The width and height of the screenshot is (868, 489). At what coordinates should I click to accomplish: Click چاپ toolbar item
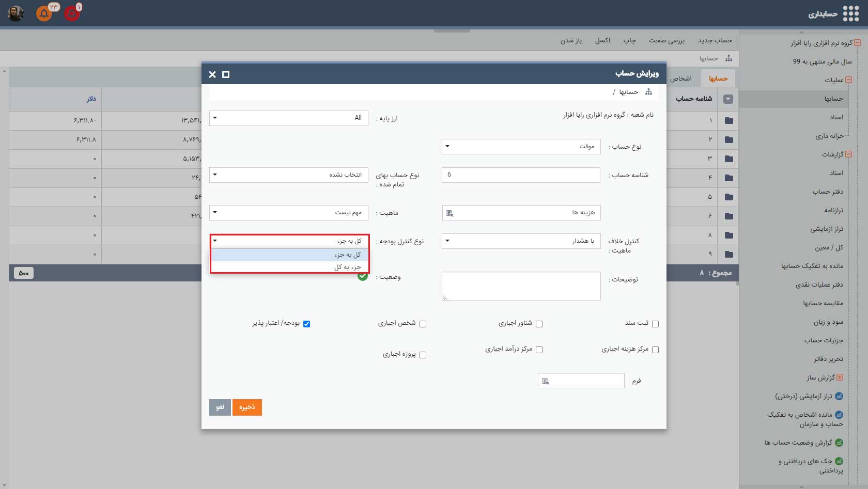click(x=629, y=40)
